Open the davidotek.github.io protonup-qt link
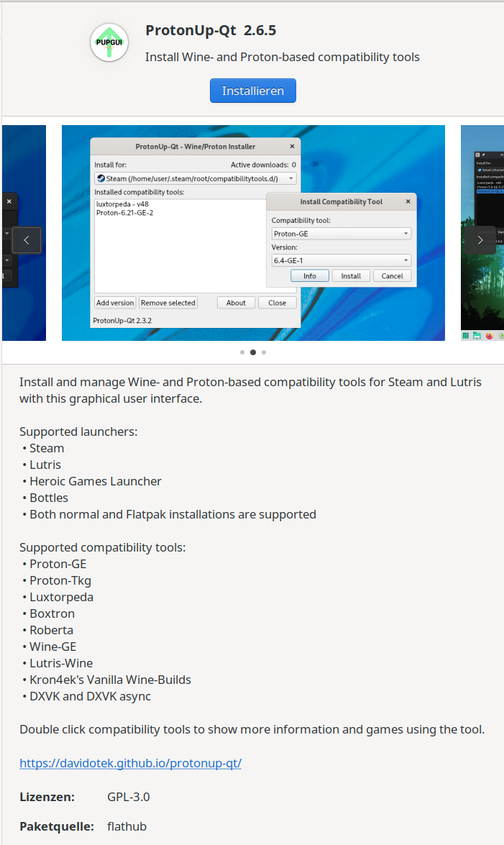The image size is (504, 845). click(130, 763)
